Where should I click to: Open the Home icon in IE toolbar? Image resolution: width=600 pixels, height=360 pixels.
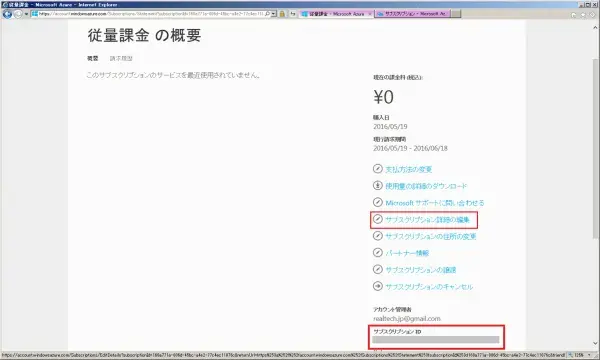pos(573,15)
